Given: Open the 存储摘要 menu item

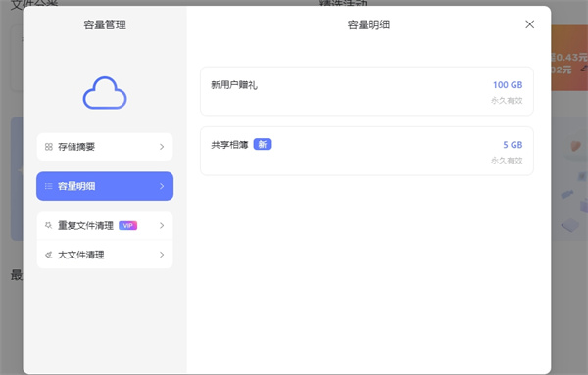Looking at the screenshot, I should pos(105,147).
